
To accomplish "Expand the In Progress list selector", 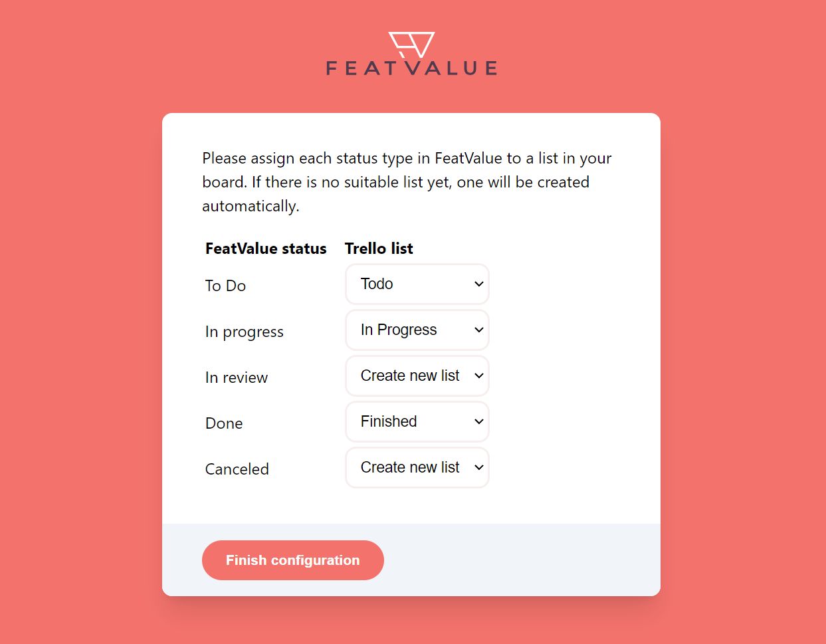I will click(x=417, y=330).
